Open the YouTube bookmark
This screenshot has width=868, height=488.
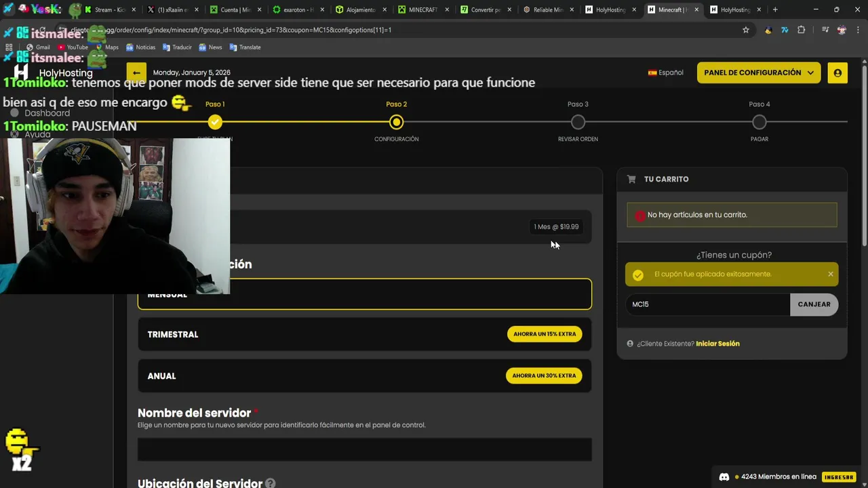[x=73, y=47]
